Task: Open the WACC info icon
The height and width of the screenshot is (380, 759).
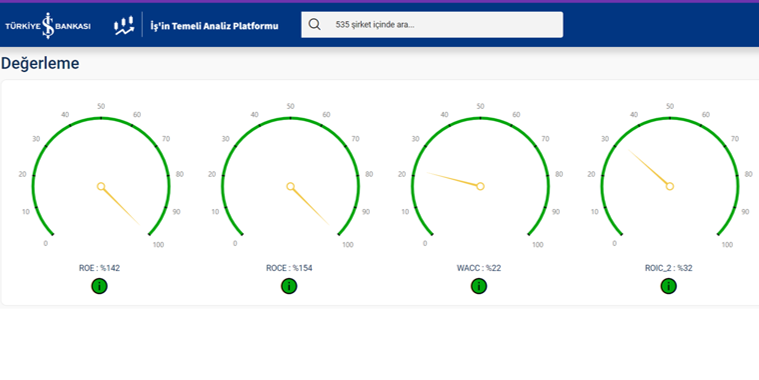Action: pos(479,286)
